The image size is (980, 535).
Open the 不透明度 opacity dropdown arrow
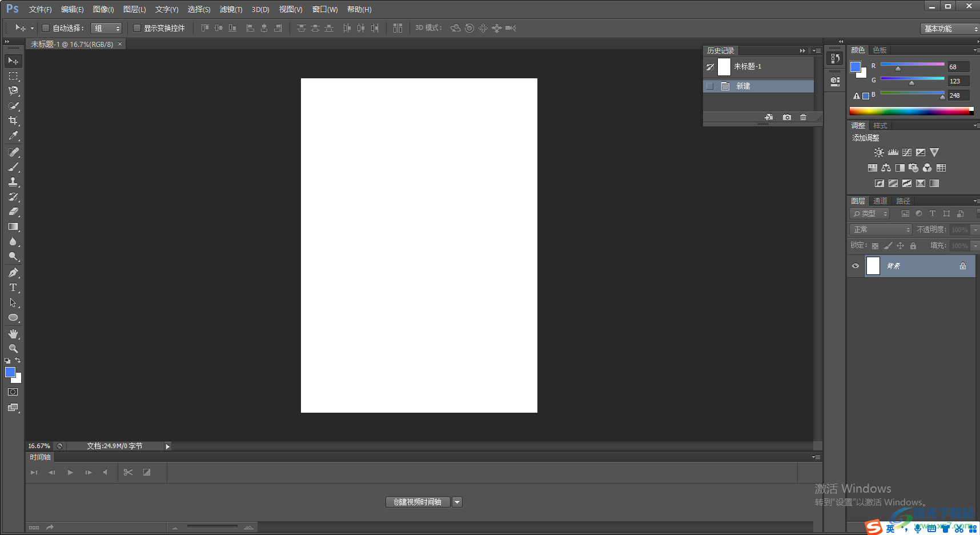pyautogui.click(x=975, y=230)
